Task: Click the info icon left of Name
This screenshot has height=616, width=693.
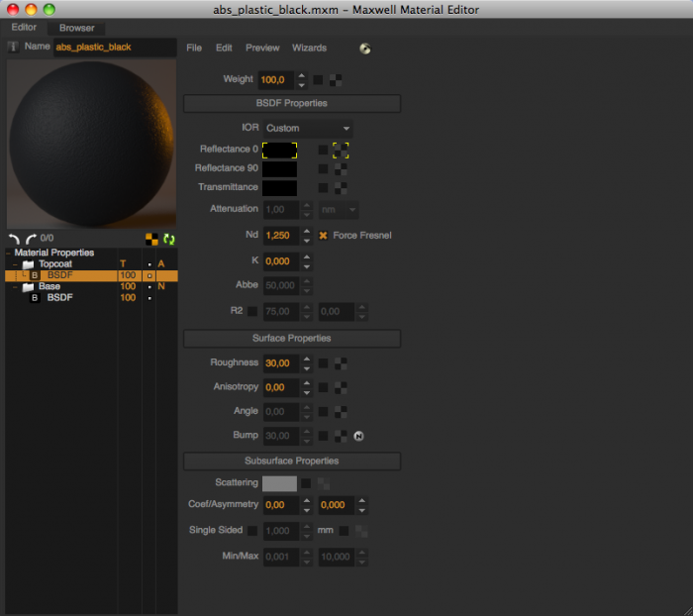Action: click(x=13, y=47)
